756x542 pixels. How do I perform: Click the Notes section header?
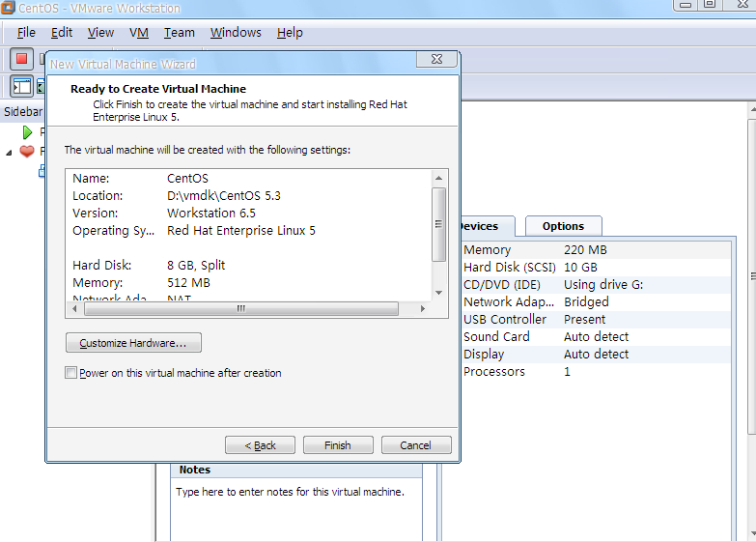(x=195, y=470)
